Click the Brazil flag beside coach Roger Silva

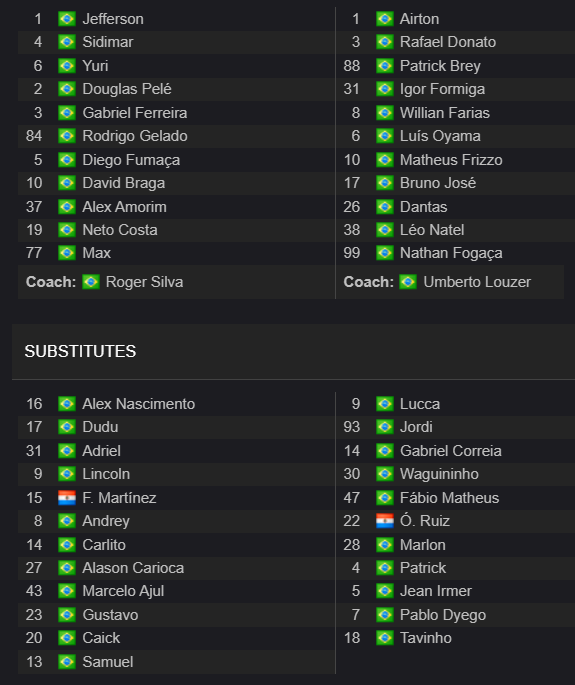pyautogui.click(x=91, y=282)
